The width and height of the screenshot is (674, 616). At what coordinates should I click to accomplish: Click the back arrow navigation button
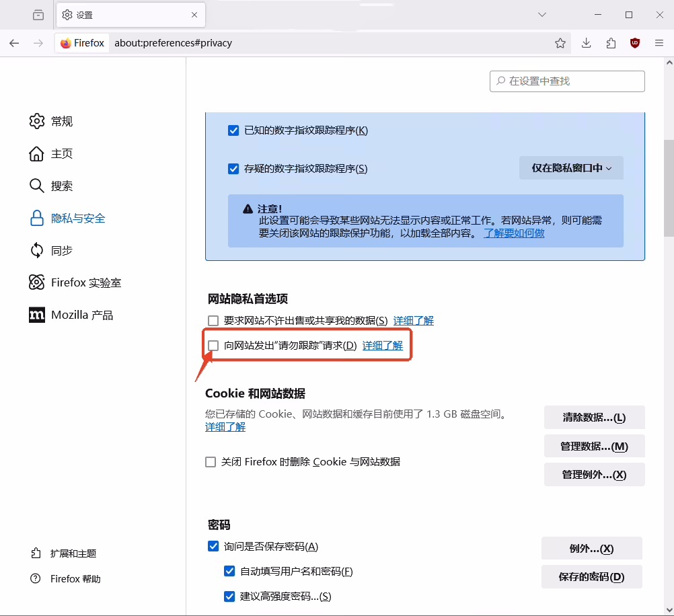click(x=14, y=43)
